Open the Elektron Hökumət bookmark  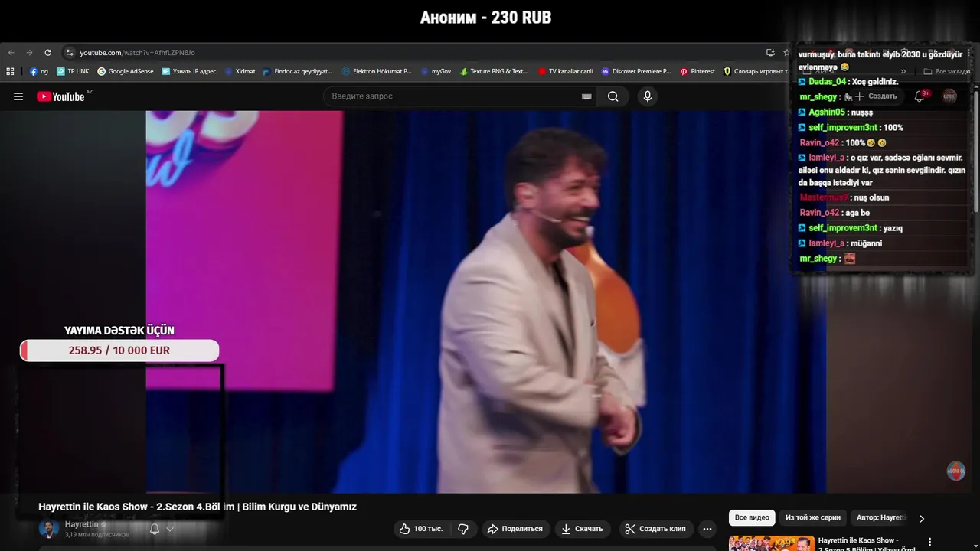point(377,71)
